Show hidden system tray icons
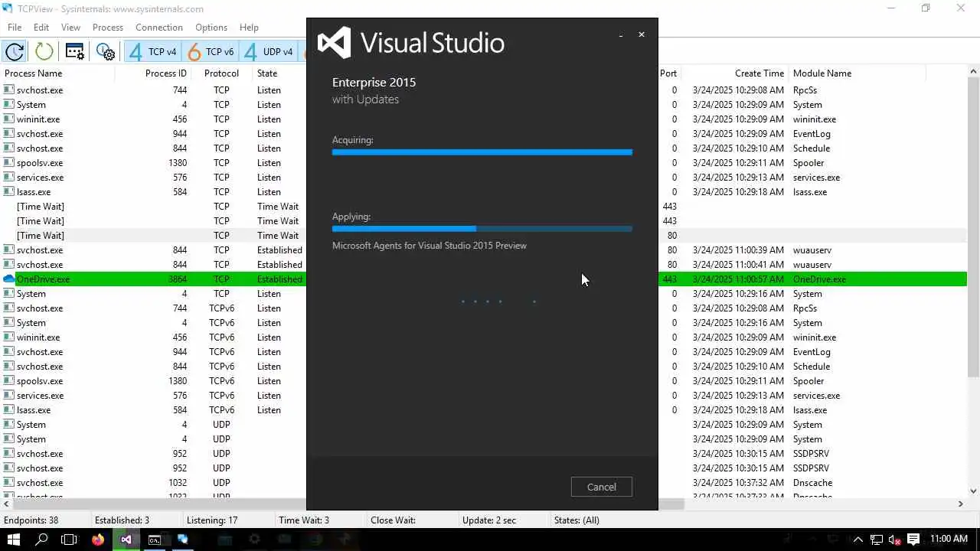The image size is (980, 551). tap(858, 540)
